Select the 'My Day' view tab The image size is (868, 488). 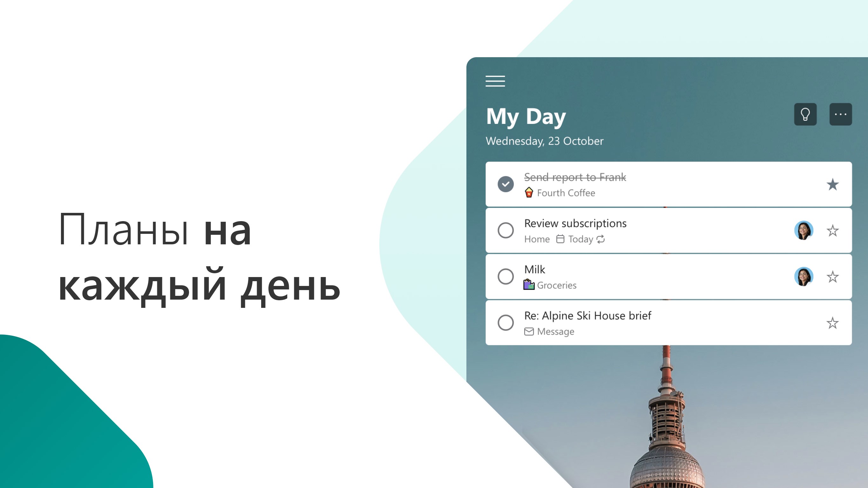(x=526, y=116)
